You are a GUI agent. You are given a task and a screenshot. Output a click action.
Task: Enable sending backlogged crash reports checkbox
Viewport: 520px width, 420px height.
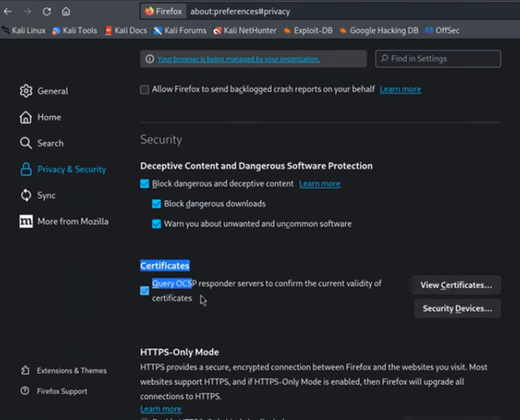(145, 90)
